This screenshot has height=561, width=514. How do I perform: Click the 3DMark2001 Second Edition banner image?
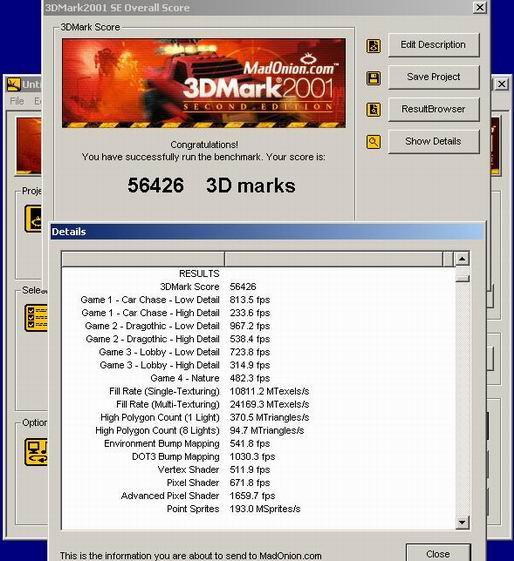(x=204, y=83)
